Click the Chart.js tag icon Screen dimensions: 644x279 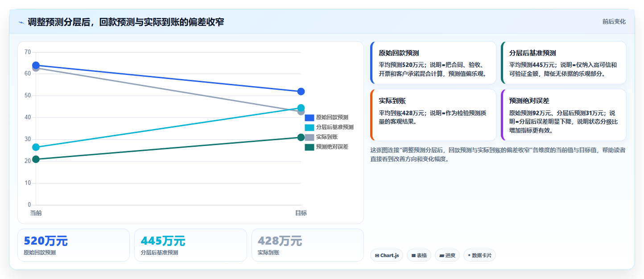pos(377,256)
